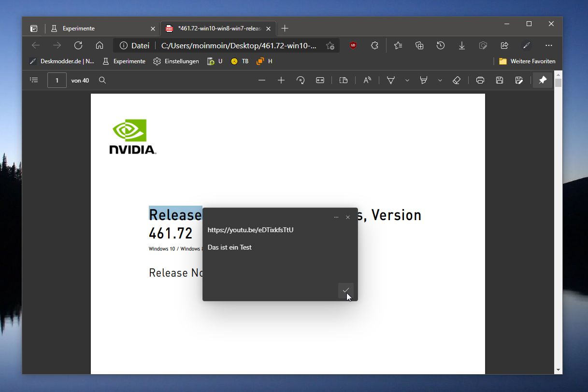Open the web capture icon
The height and width of the screenshot is (392, 588).
click(x=483, y=45)
